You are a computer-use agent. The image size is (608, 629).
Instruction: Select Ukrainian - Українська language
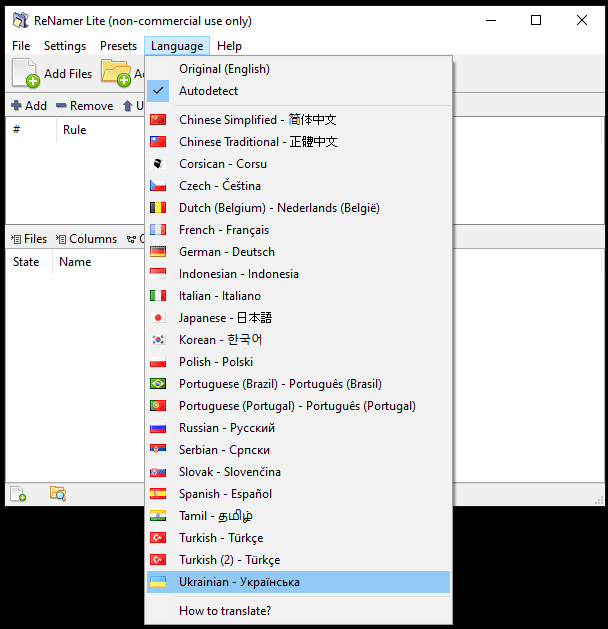click(x=298, y=582)
